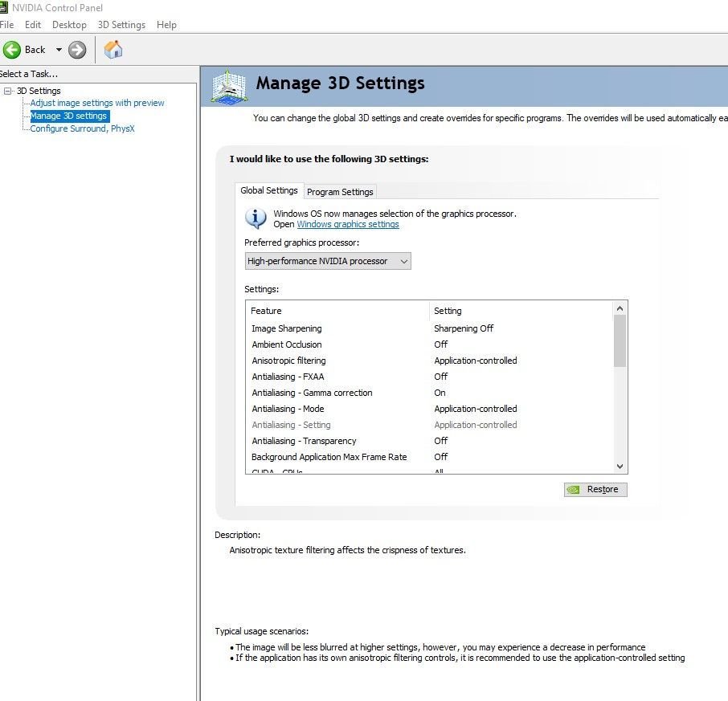Click the blue information icon
The width and height of the screenshot is (728, 701).
[x=256, y=218]
